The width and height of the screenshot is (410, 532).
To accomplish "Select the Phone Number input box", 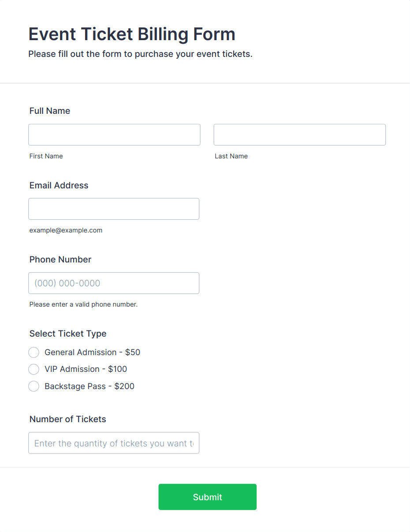I will 114,283.
